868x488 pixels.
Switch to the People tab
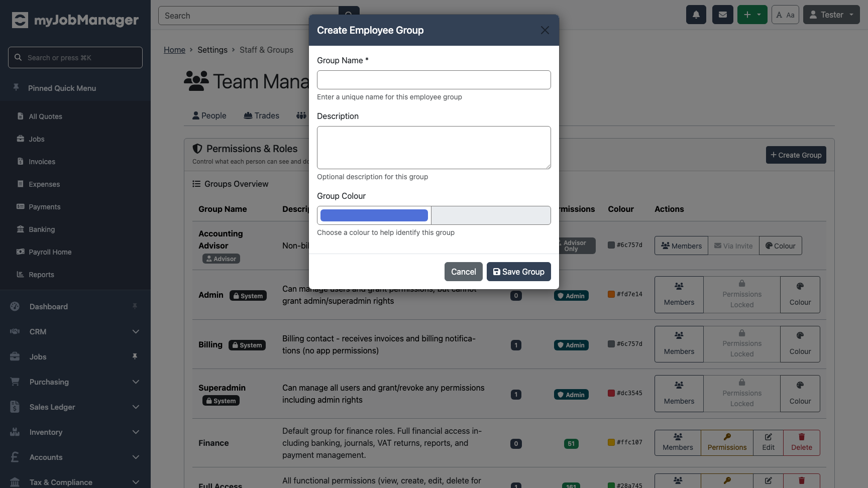209,115
